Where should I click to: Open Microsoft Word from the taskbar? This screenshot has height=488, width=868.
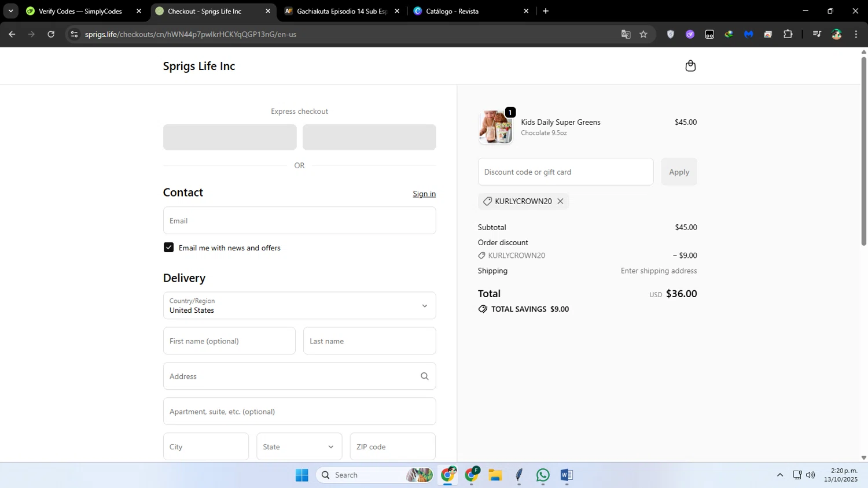point(567,475)
